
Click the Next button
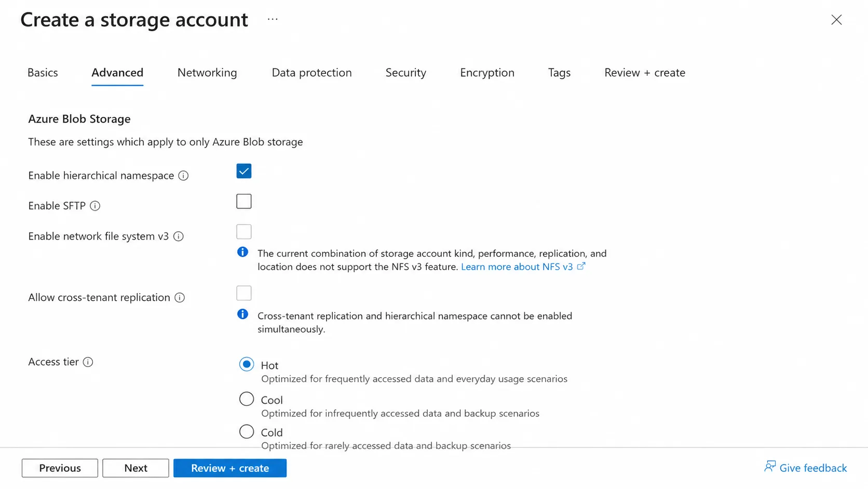pos(135,468)
